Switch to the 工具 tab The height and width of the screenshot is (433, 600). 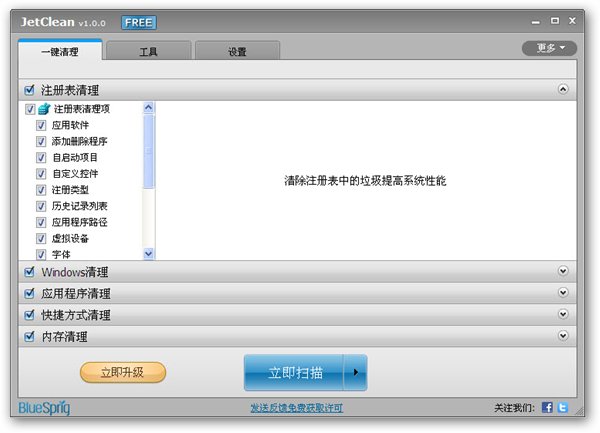click(x=148, y=51)
